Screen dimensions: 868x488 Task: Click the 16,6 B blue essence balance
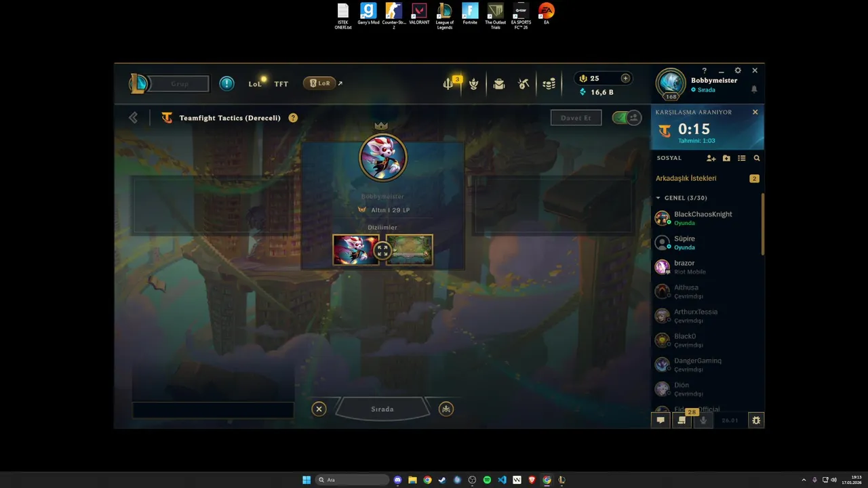(596, 92)
